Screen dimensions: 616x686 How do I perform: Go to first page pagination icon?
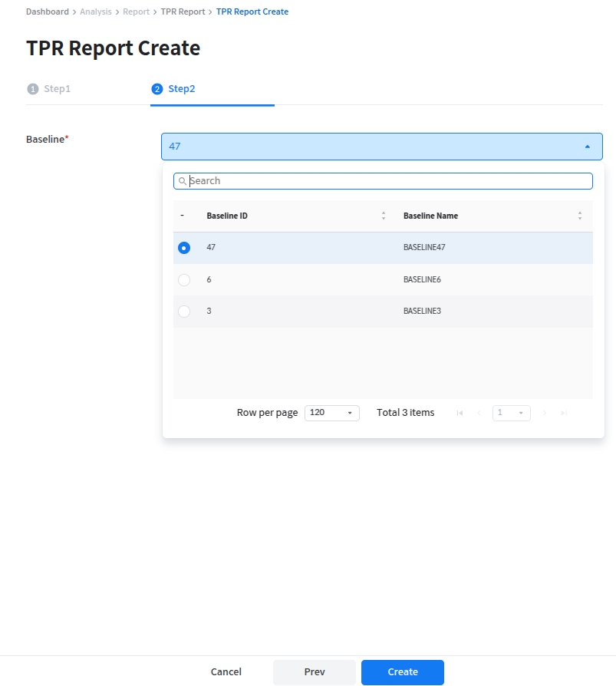tap(460, 413)
